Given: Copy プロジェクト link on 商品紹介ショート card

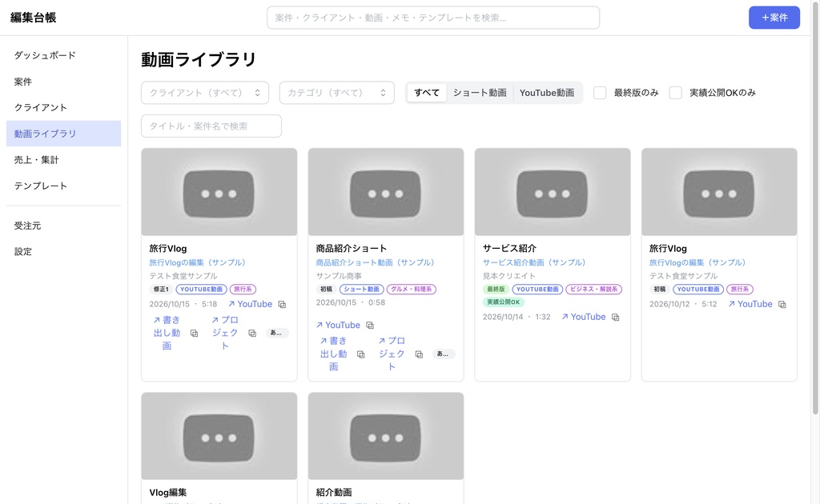Looking at the screenshot, I should click(419, 354).
